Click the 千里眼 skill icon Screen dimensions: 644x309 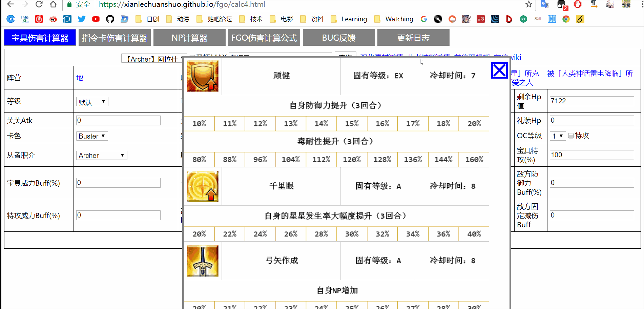click(203, 186)
